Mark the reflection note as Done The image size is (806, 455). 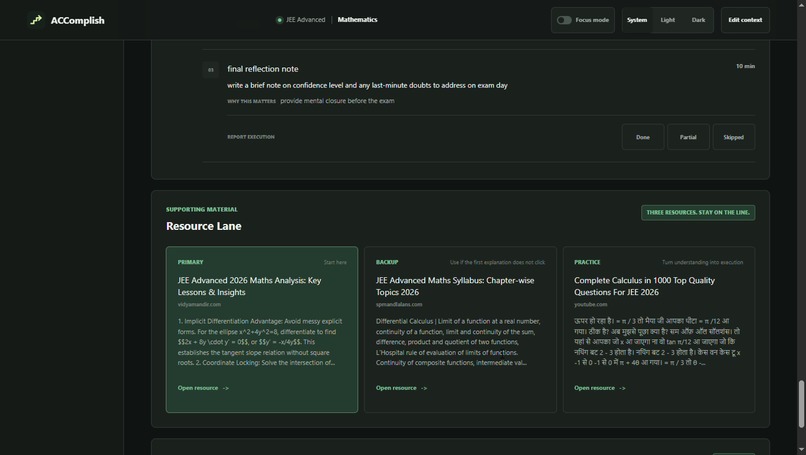643,137
